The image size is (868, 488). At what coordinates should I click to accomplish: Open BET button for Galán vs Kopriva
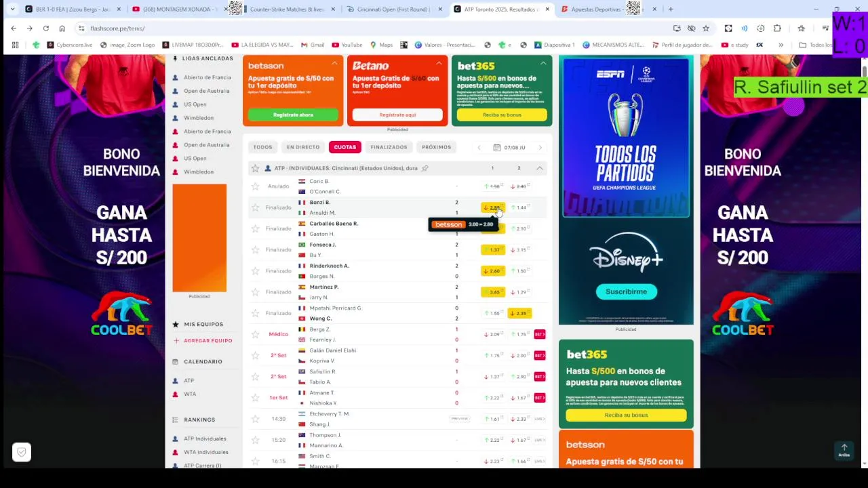coord(540,355)
